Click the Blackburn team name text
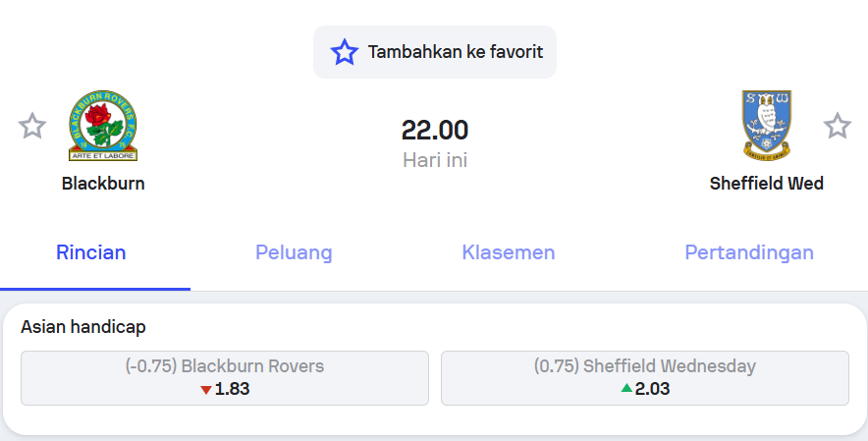Image resolution: width=868 pixels, height=441 pixels. [103, 184]
